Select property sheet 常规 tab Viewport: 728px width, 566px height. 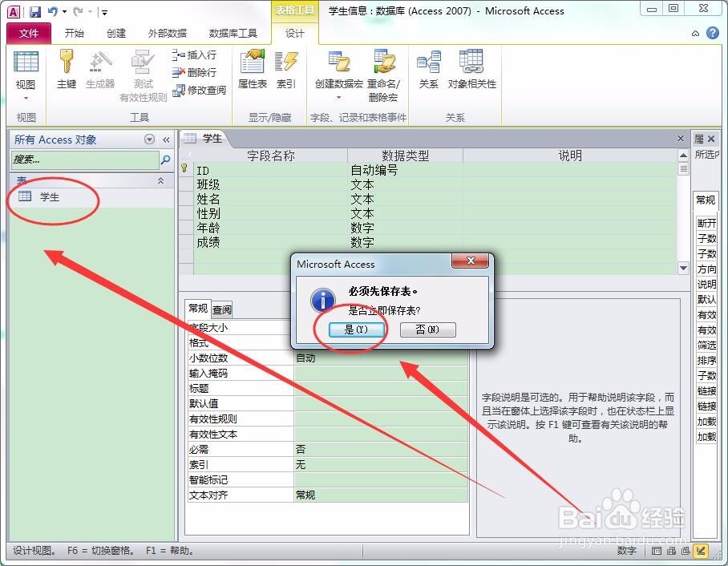pyautogui.click(x=706, y=200)
